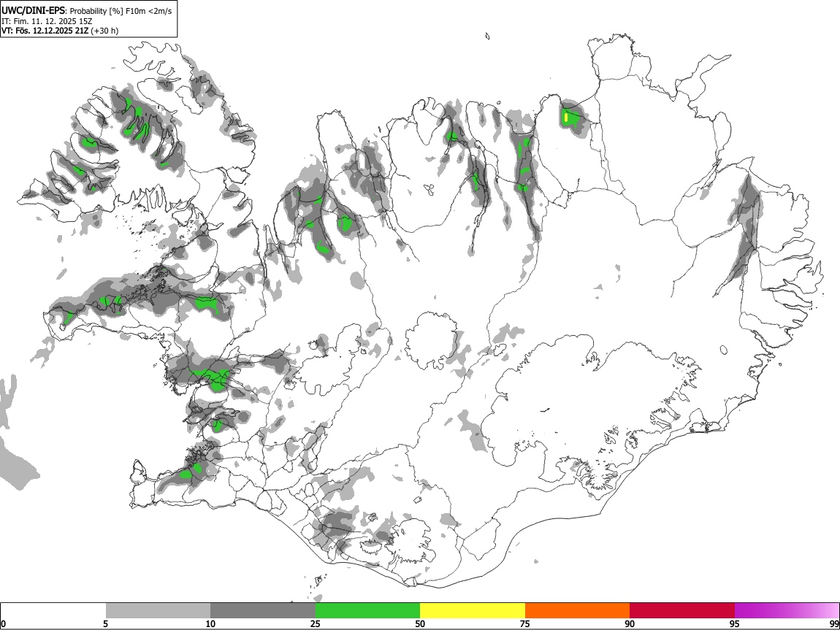Screen dimensions: 840x630
Task: Click the 'VT: Fös. 12.12.2025 21Z' line
Action: click(45, 31)
